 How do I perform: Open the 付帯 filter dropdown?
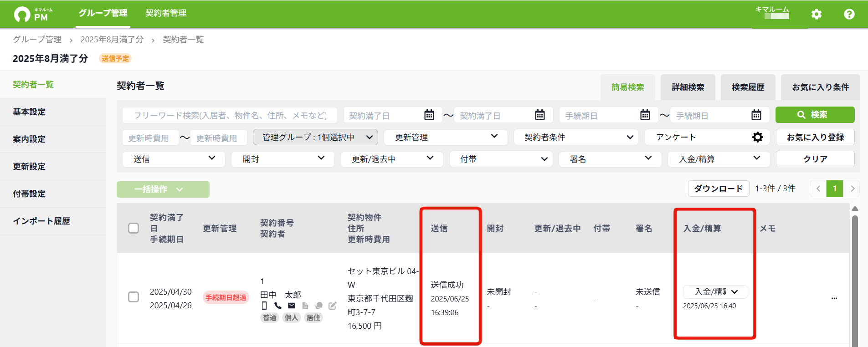click(501, 159)
